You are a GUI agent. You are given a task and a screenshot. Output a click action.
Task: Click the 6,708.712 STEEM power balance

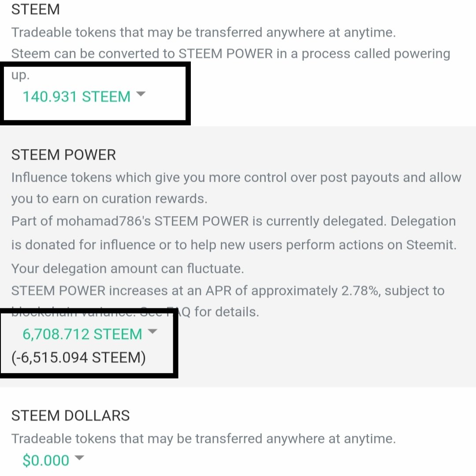82,334
